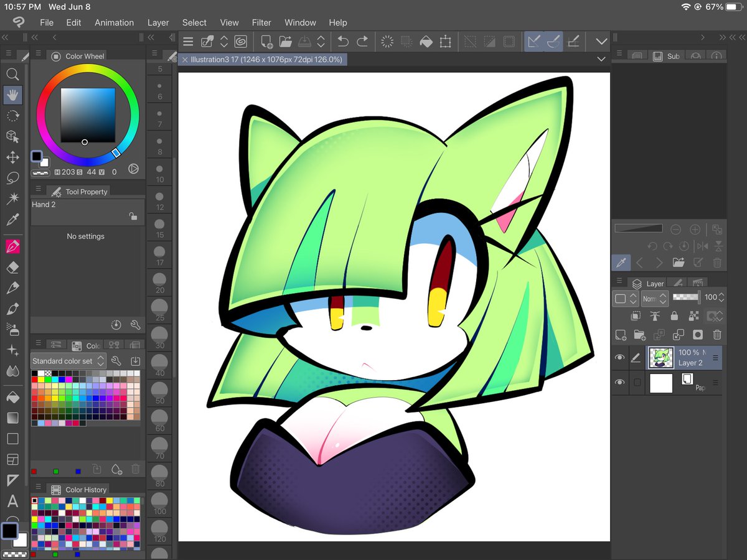The width and height of the screenshot is (747, 560).
Task: Open the Tool Property tab
Action: (x=79, y=192)
